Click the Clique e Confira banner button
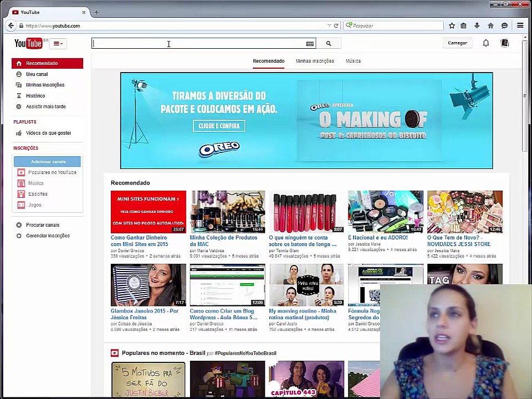 (x=219, y=126)
